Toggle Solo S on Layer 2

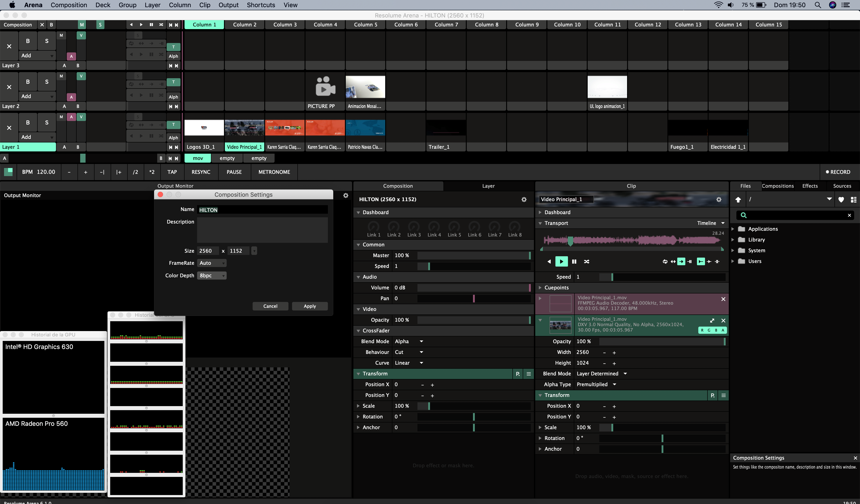pos(47,82)
